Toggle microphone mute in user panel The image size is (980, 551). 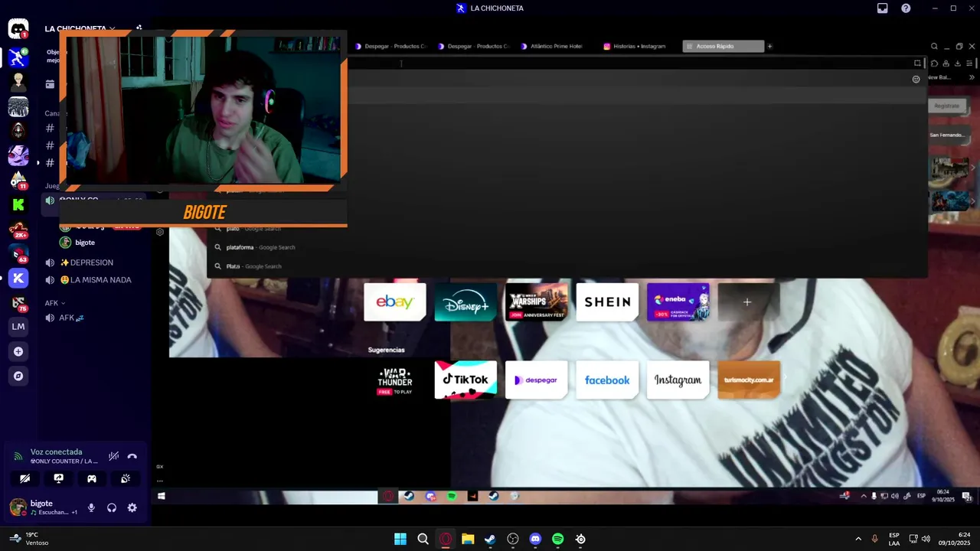91,507
